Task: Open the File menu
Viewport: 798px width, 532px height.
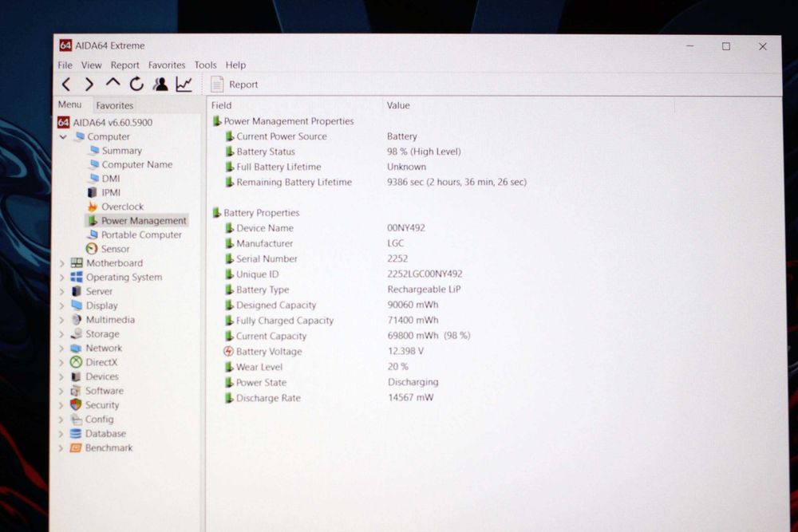Action: pos(65,65)
